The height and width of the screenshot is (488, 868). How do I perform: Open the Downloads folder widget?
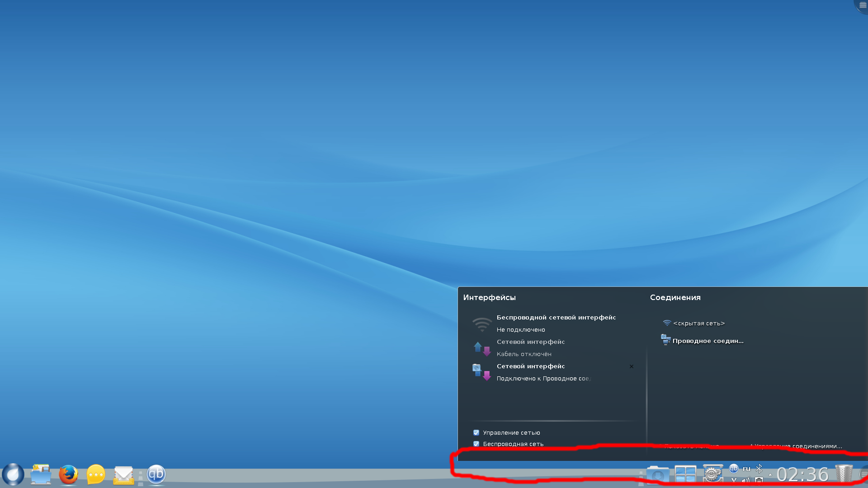pos(657,475)
